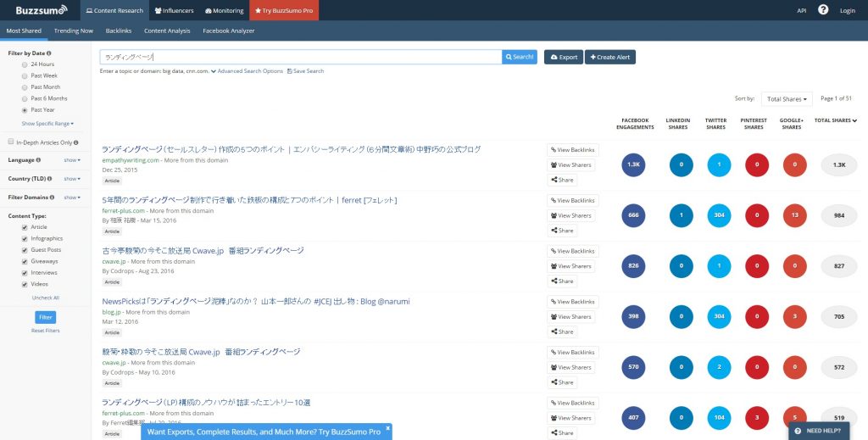This screenshot has width=868, height=440.
Task: Click Reset Filters link
Action: tap(46, 331)
